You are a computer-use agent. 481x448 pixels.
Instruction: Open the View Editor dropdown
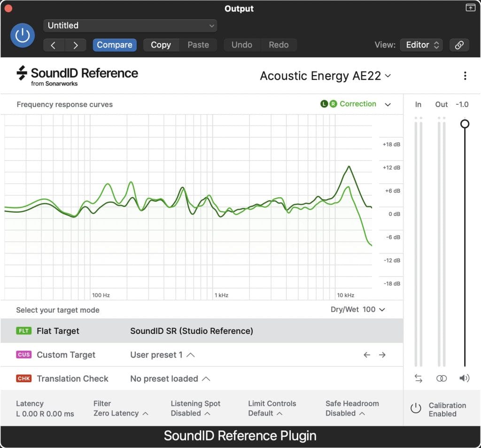click(x=421, y=45)
